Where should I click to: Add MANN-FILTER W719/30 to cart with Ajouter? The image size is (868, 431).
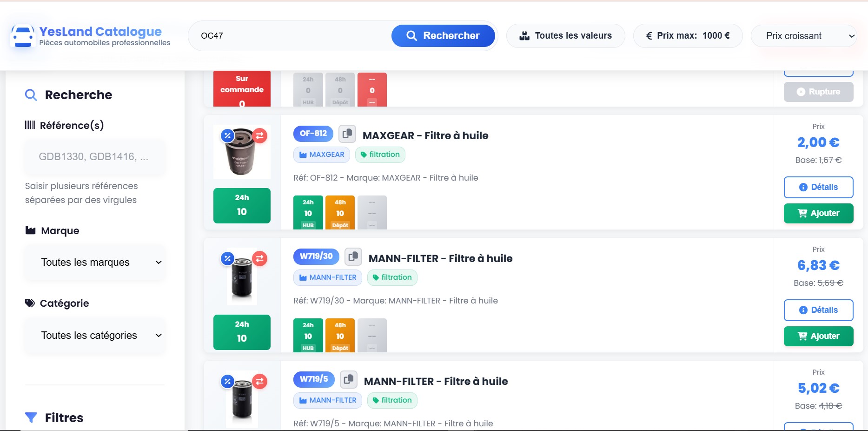click(x=818, y=336)
